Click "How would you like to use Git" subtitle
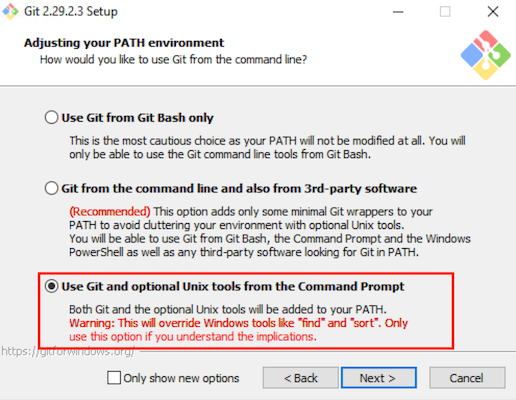This screenshot has width=516, height=400. click(173, 59)
